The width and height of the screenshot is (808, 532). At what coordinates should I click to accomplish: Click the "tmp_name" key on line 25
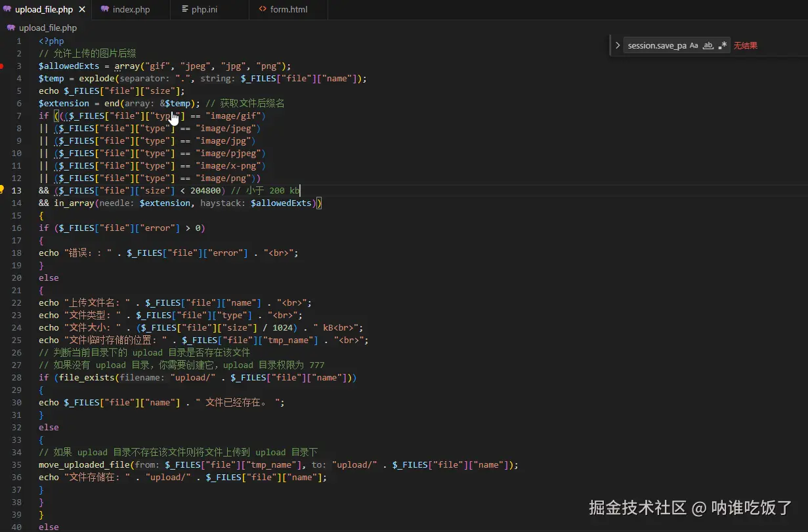[x=289, y=340]
